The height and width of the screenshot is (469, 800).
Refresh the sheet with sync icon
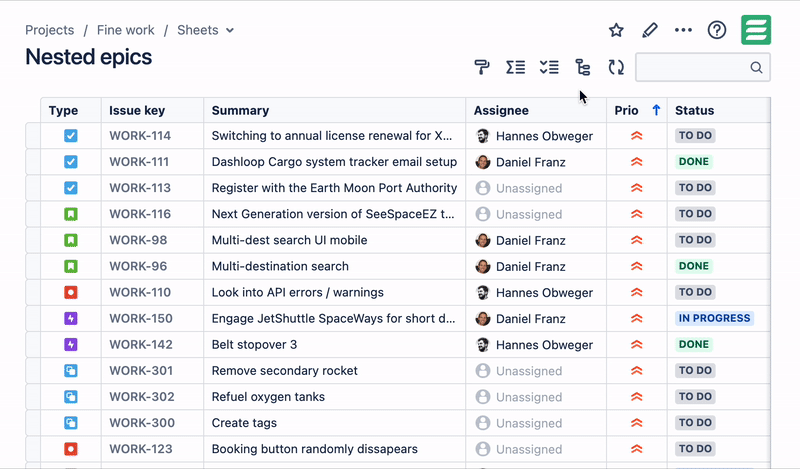[x=616, y=67]
